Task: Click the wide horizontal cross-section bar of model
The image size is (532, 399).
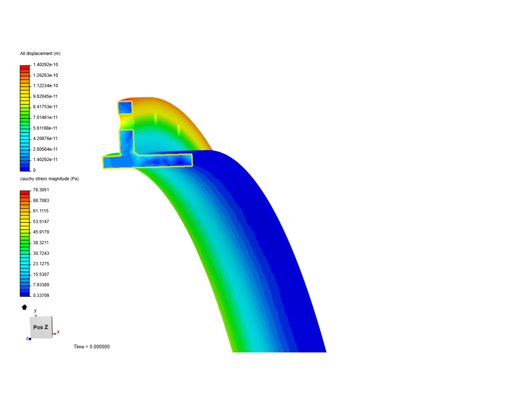Action: tap(147, 161)
